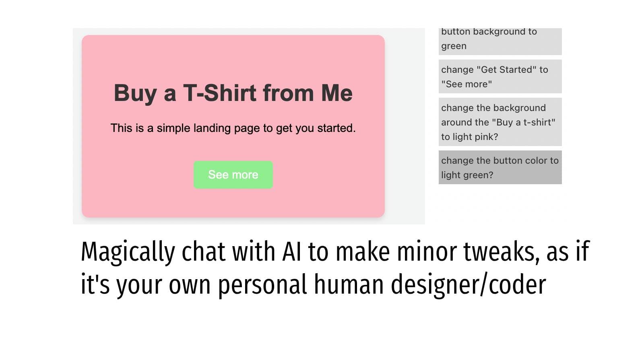Click the word "tweaks" in the caption
The image size is (644, 362).
click(501, 252)
